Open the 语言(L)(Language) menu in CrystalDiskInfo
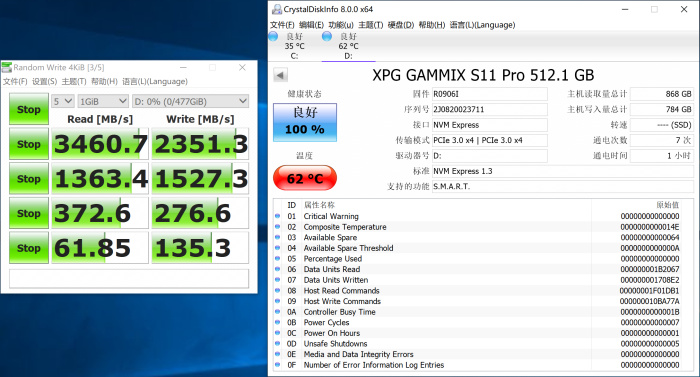The image size is (700, 377). click(482, 25)
